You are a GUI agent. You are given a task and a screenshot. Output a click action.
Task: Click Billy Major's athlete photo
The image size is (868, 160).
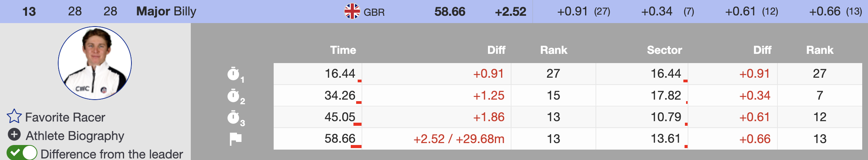coord(95,63)
